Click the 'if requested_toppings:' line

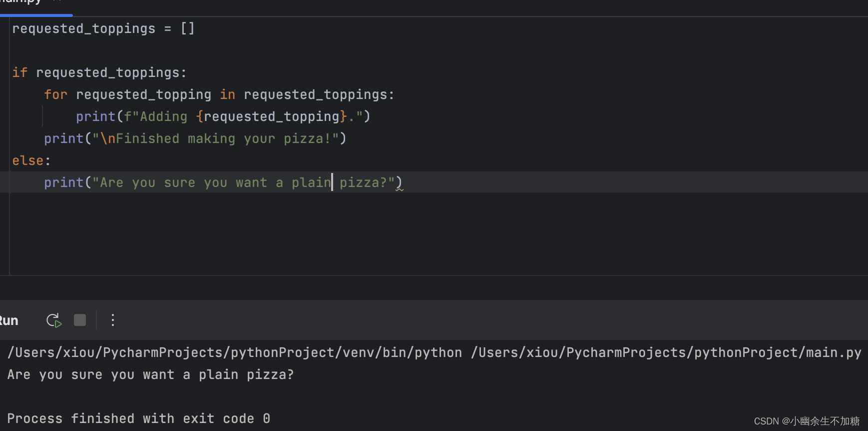point(99,72)
